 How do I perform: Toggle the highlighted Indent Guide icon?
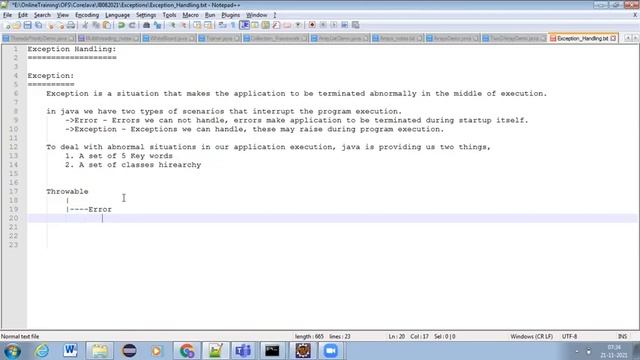(x=244, y=25)
